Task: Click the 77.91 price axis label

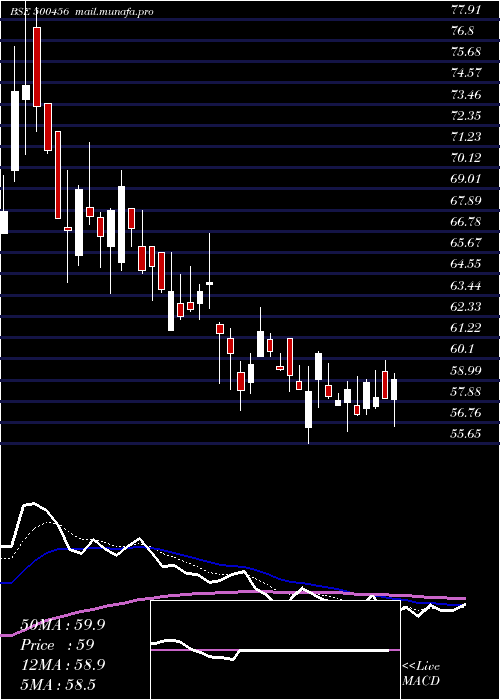Action: click(x=466, y=10)
